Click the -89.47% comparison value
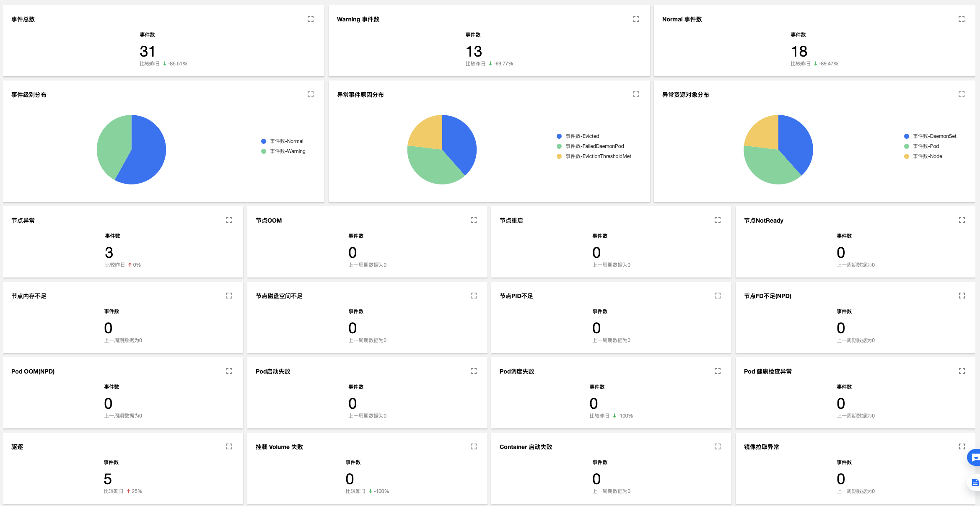 point(829,64)
